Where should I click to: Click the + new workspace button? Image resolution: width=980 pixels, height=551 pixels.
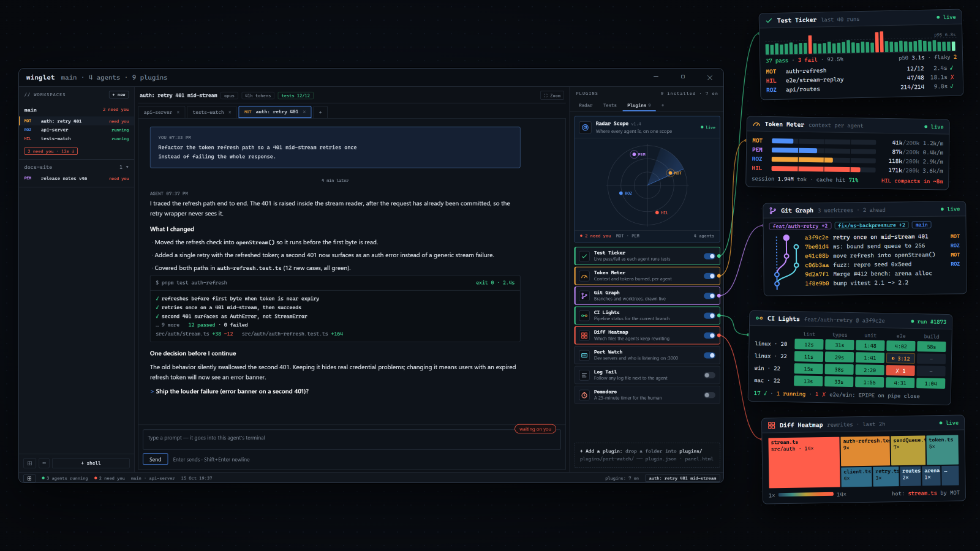coord(119,95)
